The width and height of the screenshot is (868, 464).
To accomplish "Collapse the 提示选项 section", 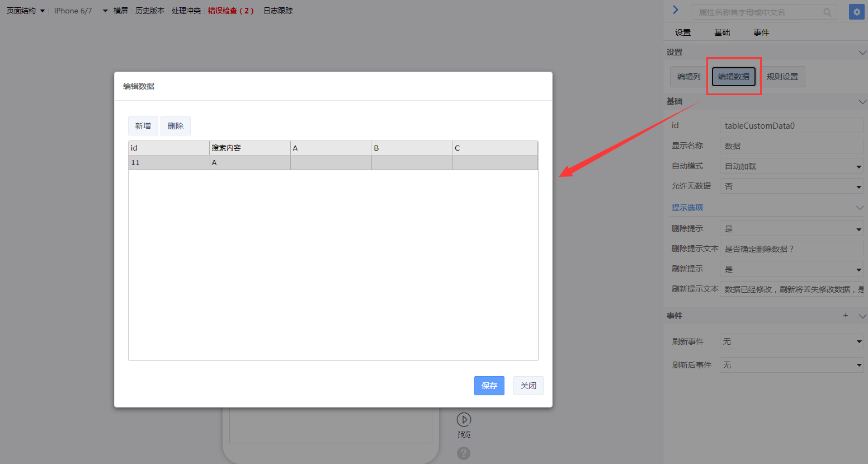I will (x=860, y=208).
